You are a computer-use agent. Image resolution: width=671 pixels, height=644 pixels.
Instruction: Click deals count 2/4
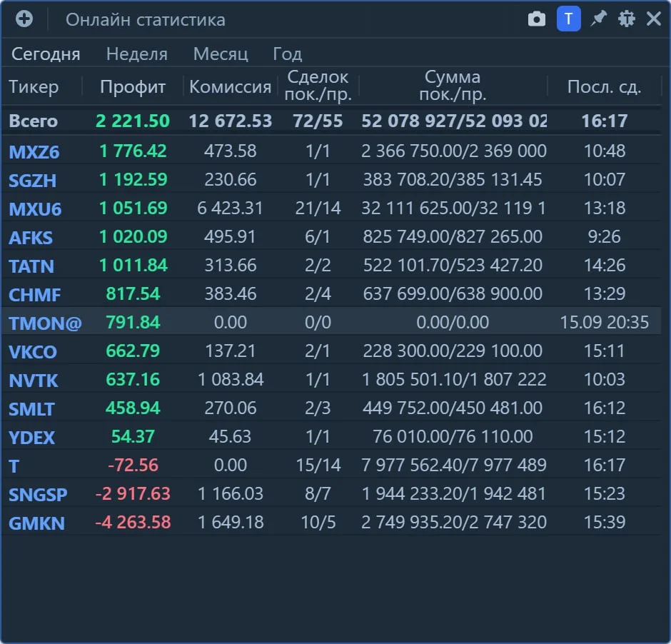point(318,294)
